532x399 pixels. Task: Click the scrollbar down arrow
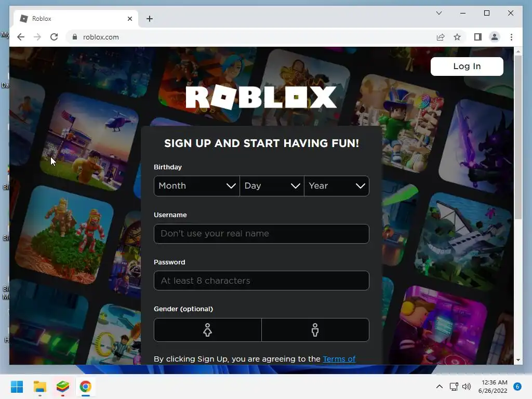coord(518,360)
